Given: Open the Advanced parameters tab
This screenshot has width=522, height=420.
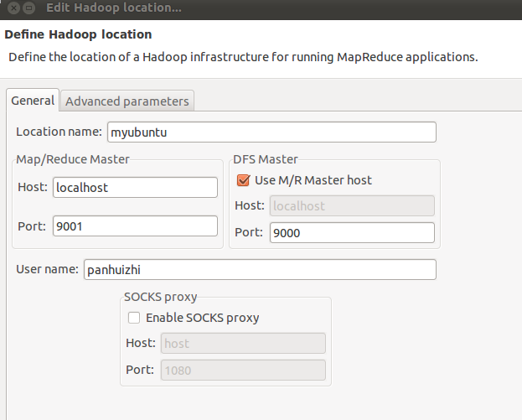Looking at the screenshot, I should coord(127,101).
